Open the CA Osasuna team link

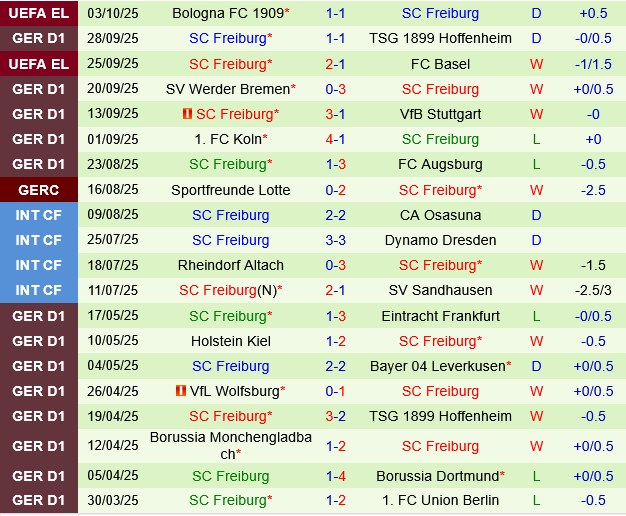[x=440, y=215]
